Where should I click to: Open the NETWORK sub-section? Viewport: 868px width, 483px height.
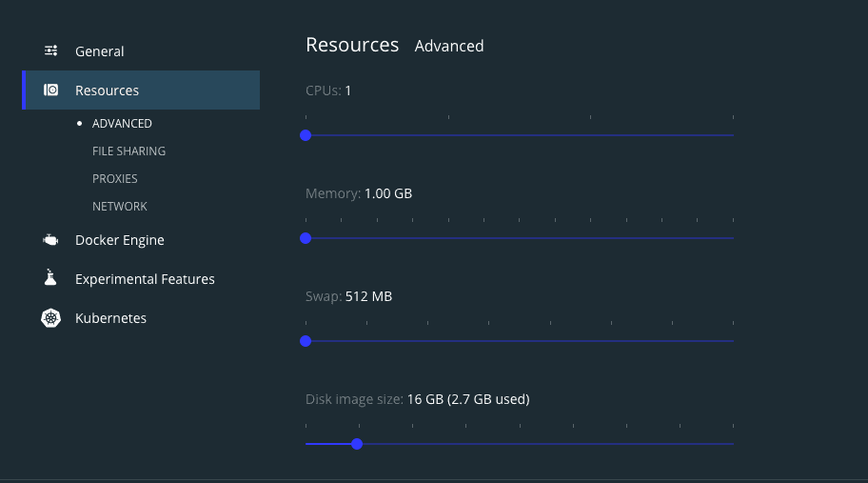coord(120,207)
